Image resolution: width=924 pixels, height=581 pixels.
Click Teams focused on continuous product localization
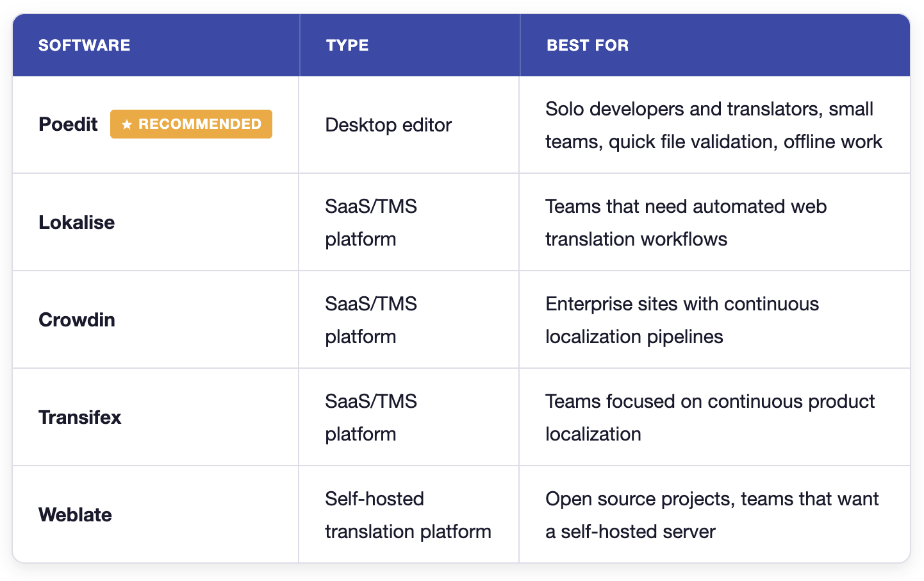(710, 417)
